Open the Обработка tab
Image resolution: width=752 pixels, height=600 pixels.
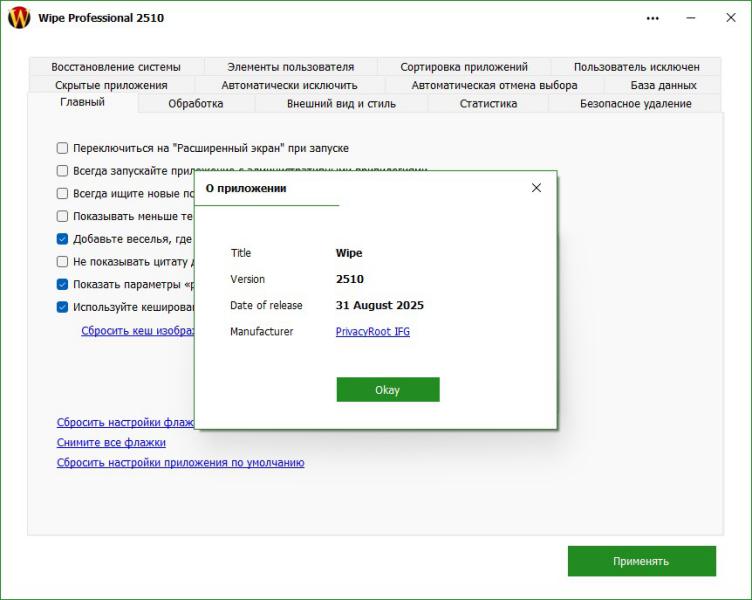[x=196, y=104]
